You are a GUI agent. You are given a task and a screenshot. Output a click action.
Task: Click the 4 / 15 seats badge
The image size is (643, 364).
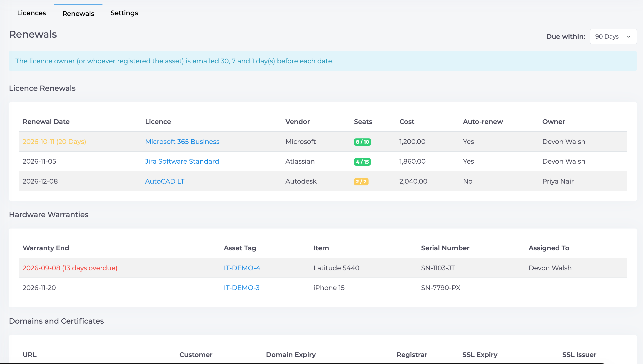[x=362, y=162]
